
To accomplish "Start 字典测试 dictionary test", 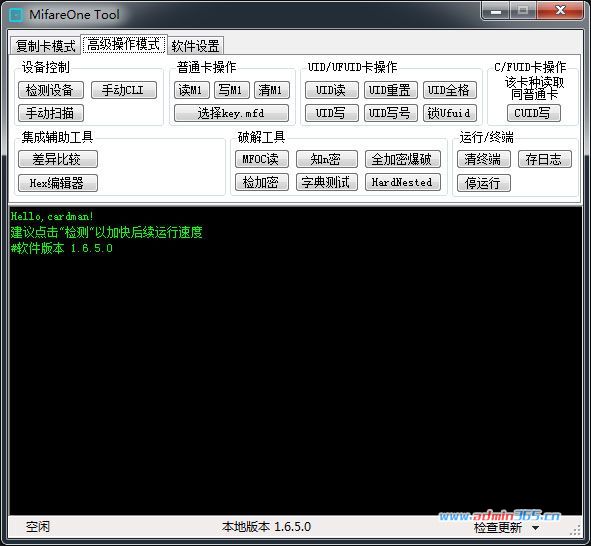I will click(326, 182).
